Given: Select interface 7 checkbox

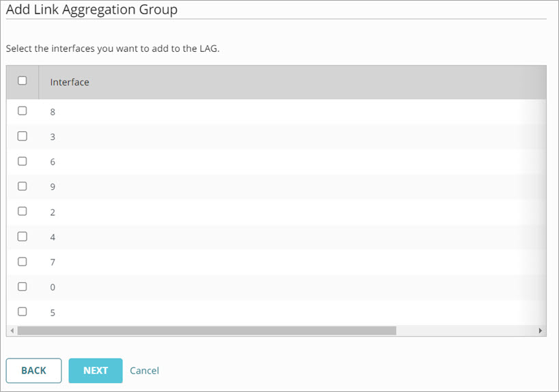Looking at the screenshot, I should pyautogui.click(x=22, y=262).
